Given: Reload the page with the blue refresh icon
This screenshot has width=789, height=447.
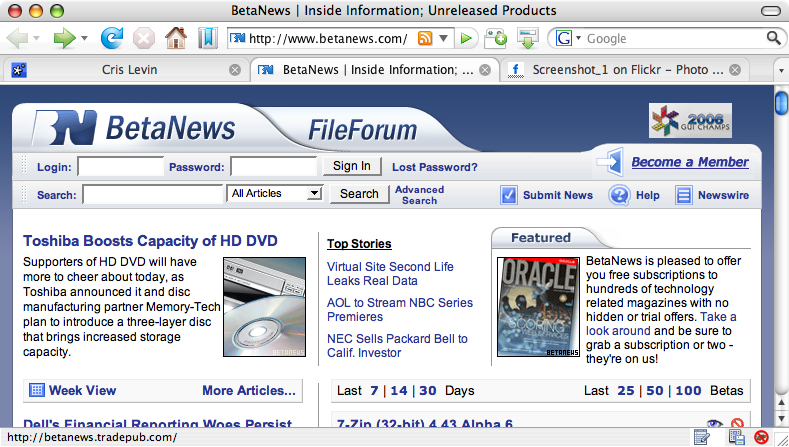Looking at the screenshot, I should click(x=112, y=38).
